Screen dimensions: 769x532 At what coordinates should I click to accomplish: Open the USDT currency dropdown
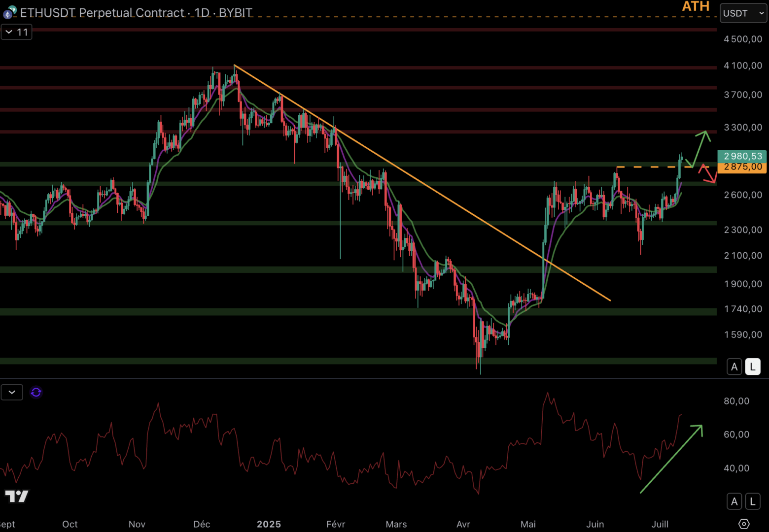click(x=743, y=13)
